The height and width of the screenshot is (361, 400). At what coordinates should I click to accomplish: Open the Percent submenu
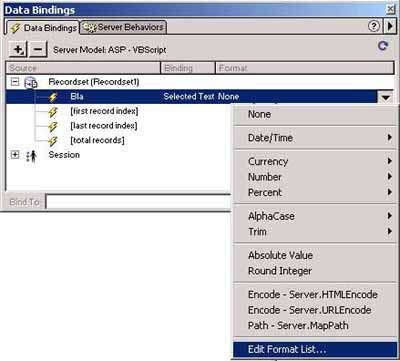315,193
